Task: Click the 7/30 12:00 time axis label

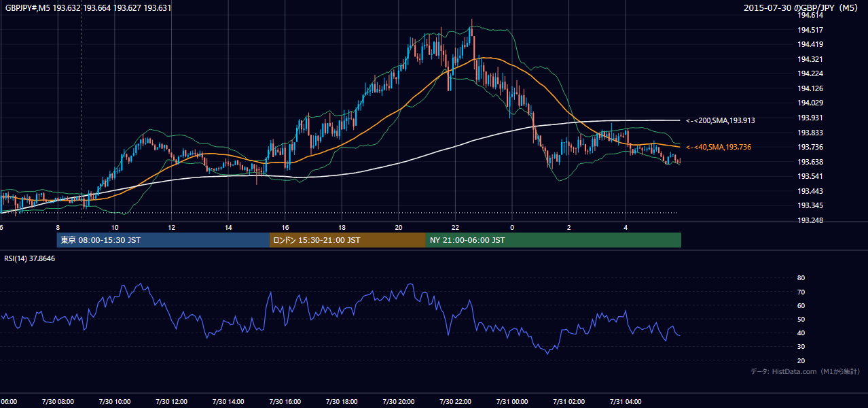Action: click(x=171, y=401)
